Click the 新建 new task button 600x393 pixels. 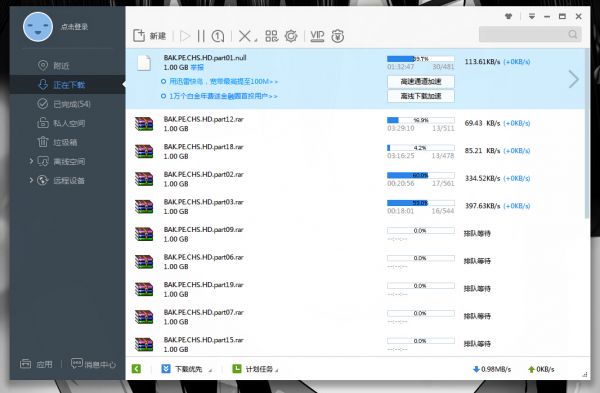(150, 36)
